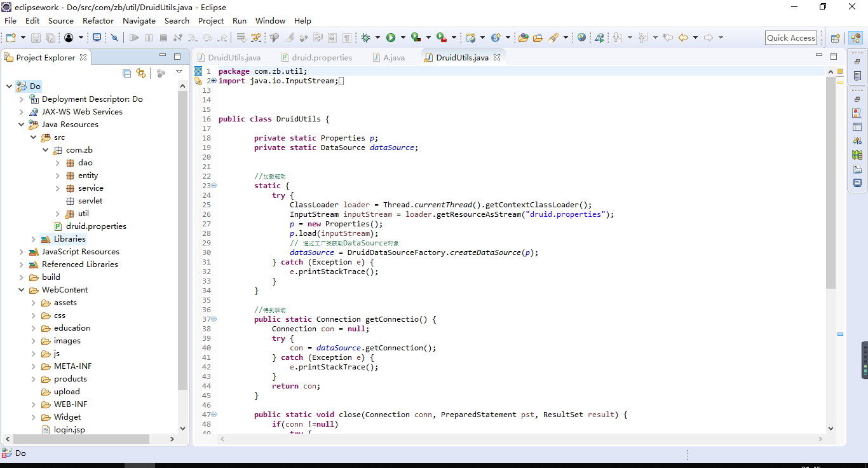Open the Window menu
Image resolution: width=868 pixels, height=468 pixels.
[271, 20]
